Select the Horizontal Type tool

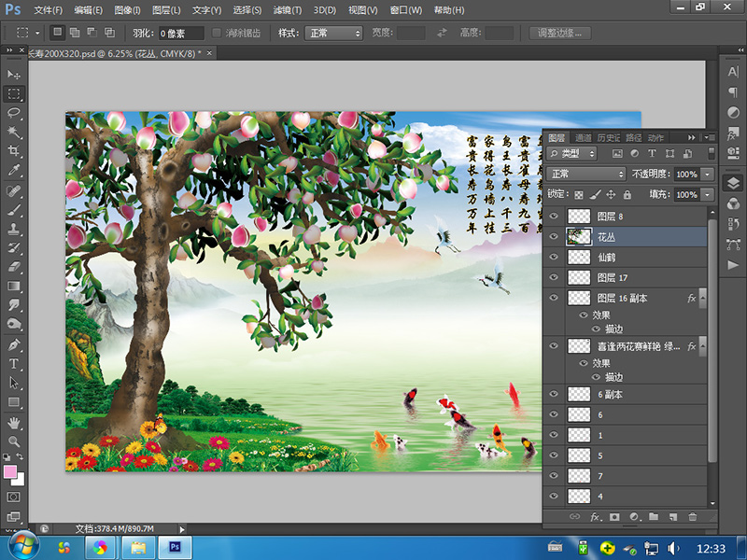point(13,364)
